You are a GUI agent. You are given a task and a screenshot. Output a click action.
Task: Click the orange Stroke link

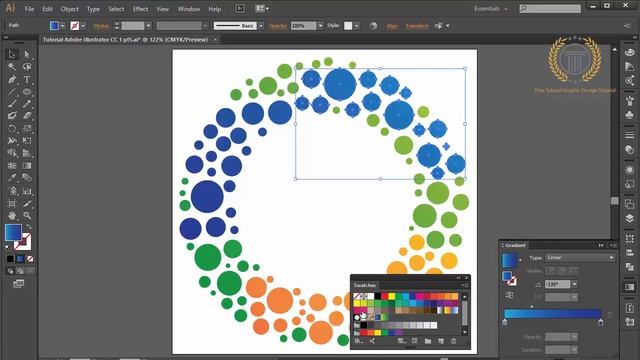coord(101,26)
